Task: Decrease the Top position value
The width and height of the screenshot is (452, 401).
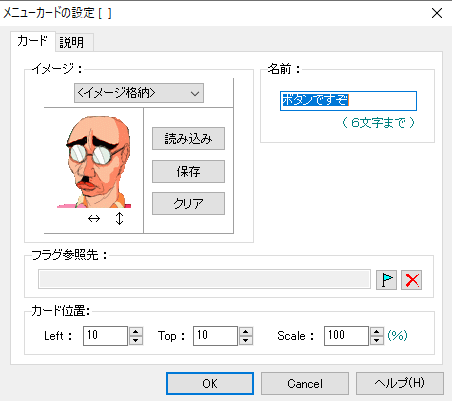Action: (x=246, y=340)
